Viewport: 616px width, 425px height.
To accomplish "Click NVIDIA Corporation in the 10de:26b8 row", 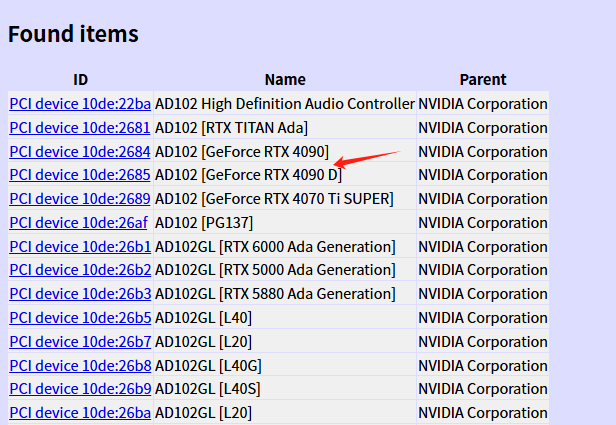I will pos(483,365).
